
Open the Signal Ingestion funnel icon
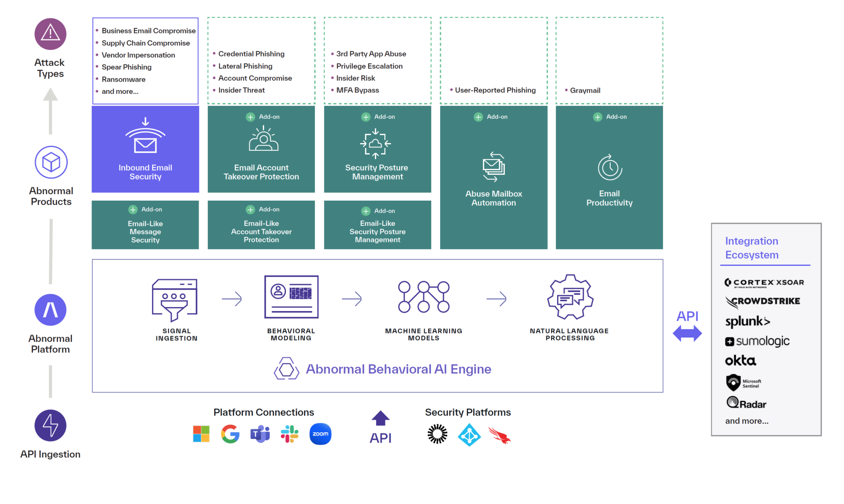tap(175, 300)
